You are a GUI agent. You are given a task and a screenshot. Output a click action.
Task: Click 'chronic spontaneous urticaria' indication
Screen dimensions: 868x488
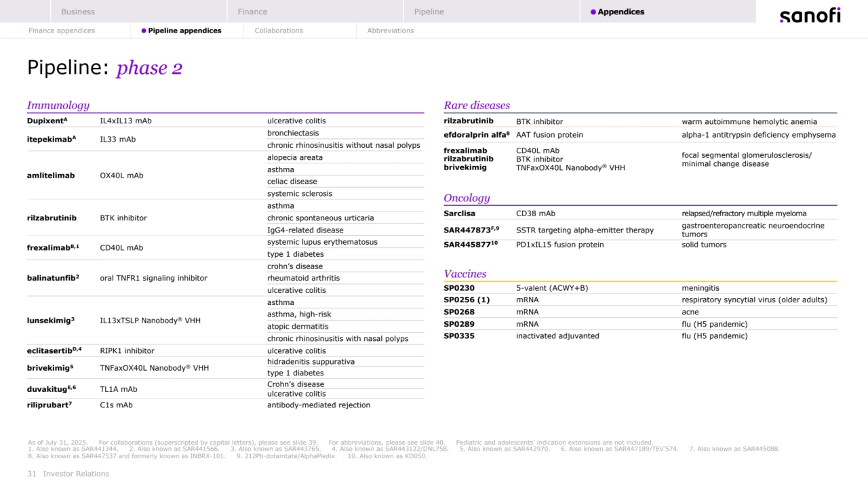(321, 218)
